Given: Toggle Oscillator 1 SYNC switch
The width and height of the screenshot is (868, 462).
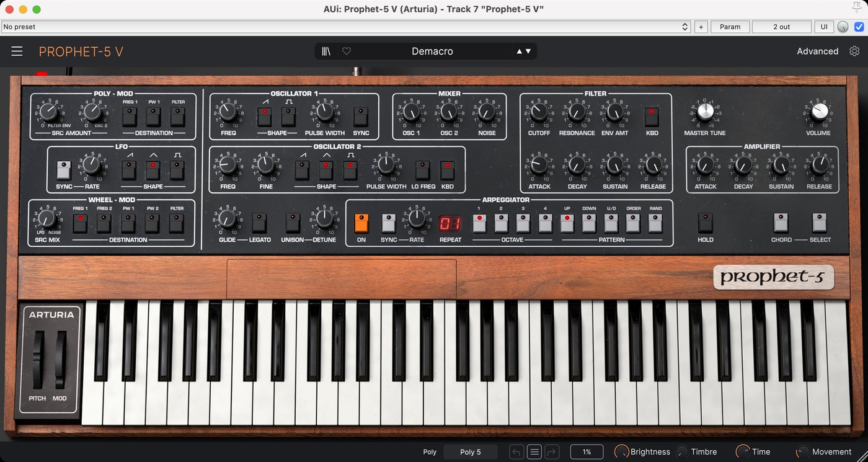Looking at the screenshot, I should click(361, 116).
